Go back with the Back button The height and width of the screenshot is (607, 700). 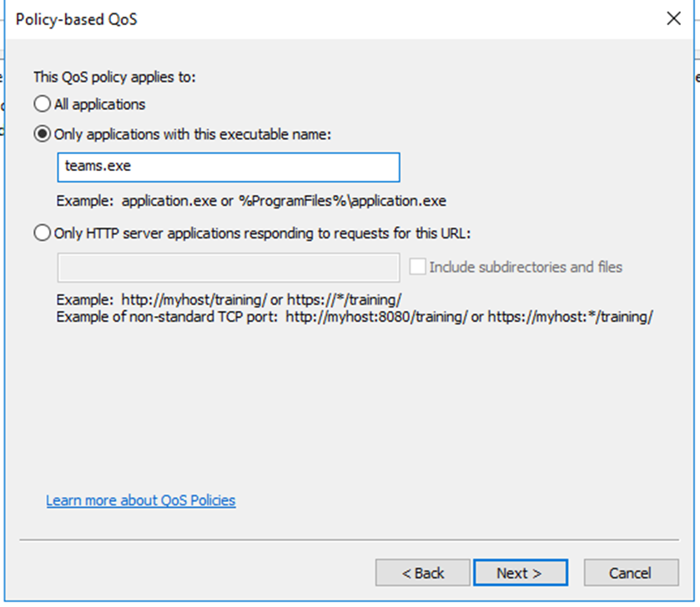click(x=423, y=573)
